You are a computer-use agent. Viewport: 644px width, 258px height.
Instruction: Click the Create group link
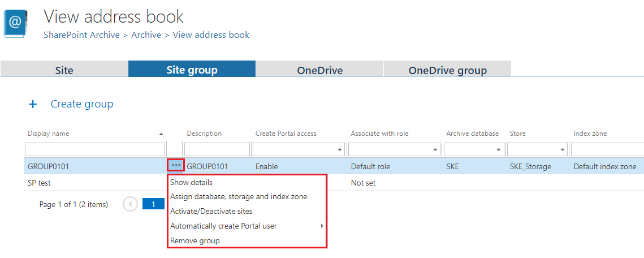coord(82,104)
